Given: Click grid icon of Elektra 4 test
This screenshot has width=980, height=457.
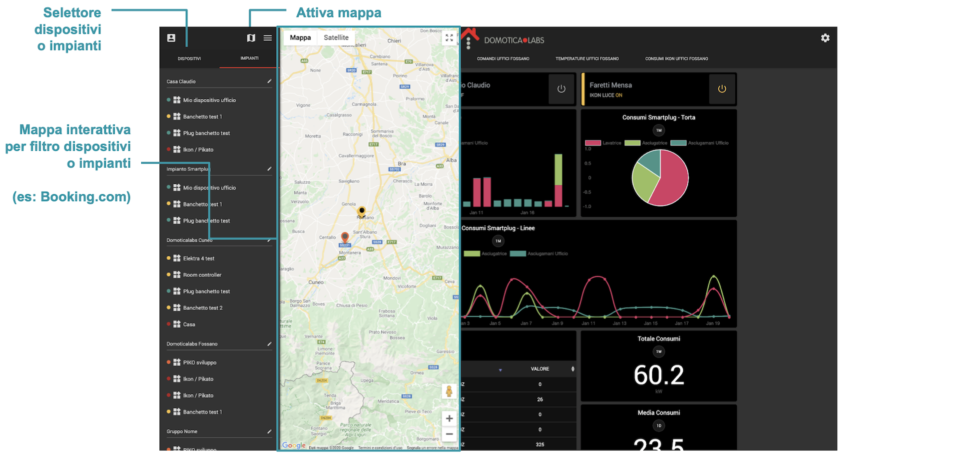Looking at the screenshot, I should (177, 258).
